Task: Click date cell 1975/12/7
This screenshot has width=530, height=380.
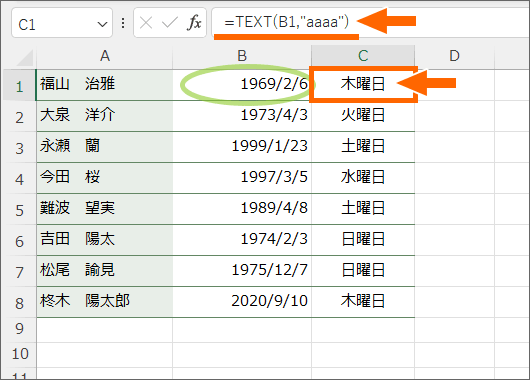Action: point(242,271)
